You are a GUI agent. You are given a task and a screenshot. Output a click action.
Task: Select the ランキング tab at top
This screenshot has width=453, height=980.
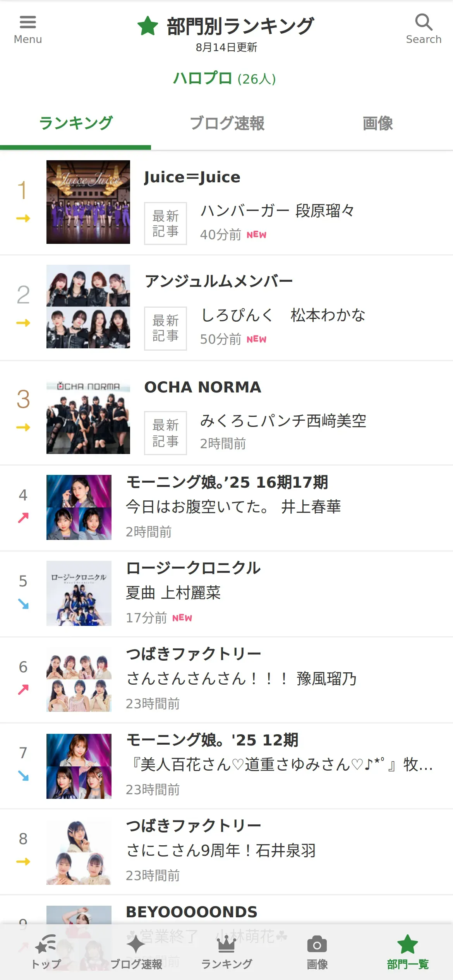75,124
